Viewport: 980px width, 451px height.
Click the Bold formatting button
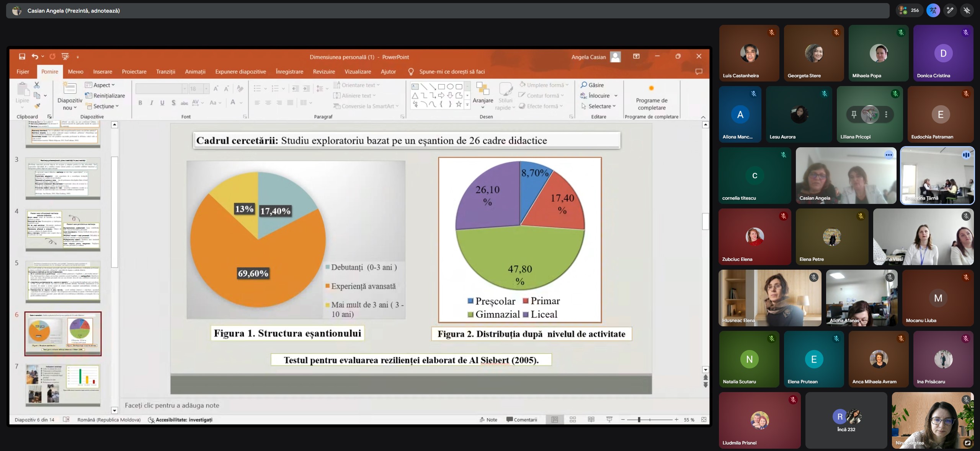pyautogui.click(x=140, y=103)
